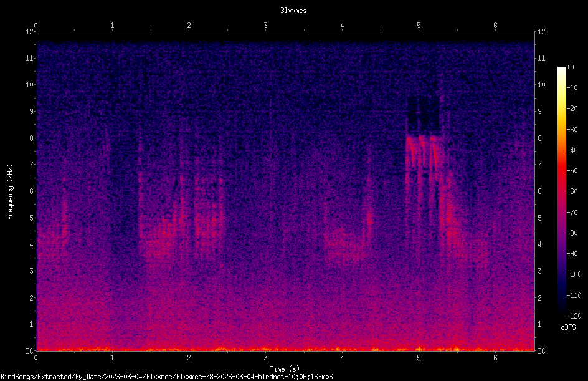588x381 pixels.
Task: Click the Time (s) axis label
Action: point(285,369)
